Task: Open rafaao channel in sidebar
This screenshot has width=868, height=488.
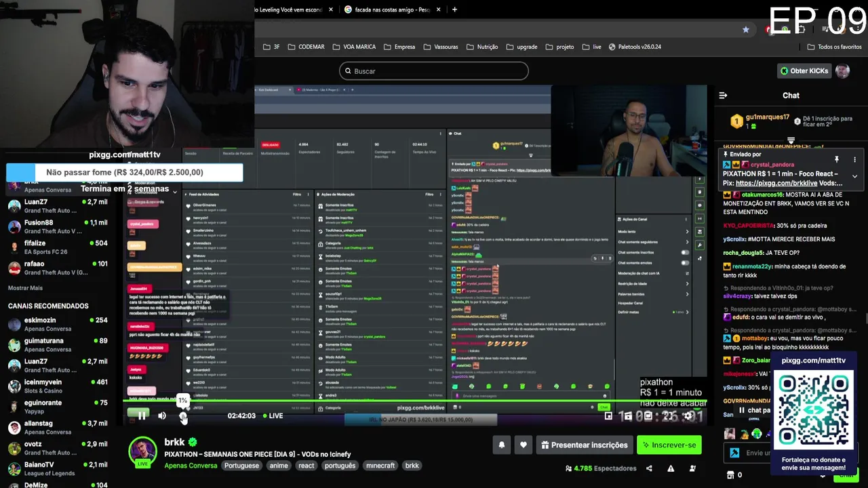Action: click(58, 268)
